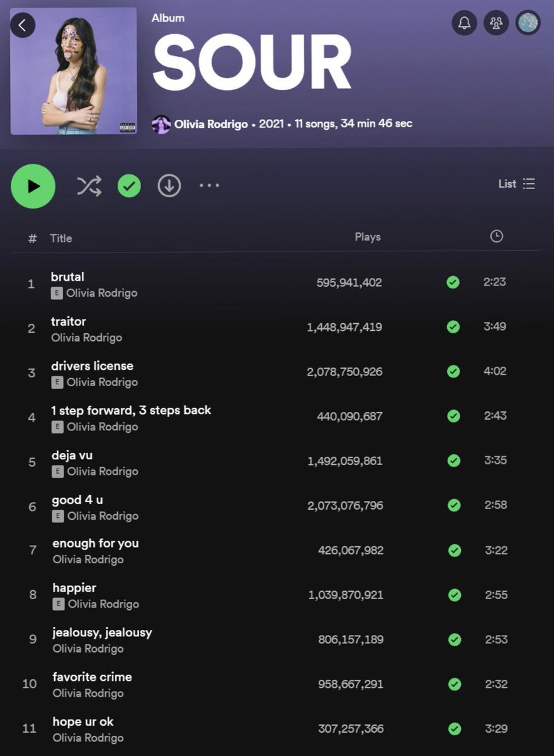
Task: Open Olivia Rodrigo link under brutal
Action: coord(101,293)
